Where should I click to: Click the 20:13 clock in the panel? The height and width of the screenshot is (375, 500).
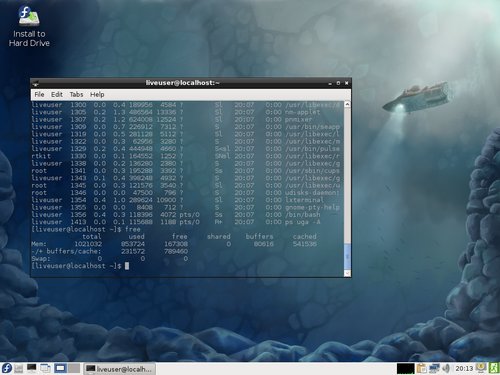coord(464,369)
